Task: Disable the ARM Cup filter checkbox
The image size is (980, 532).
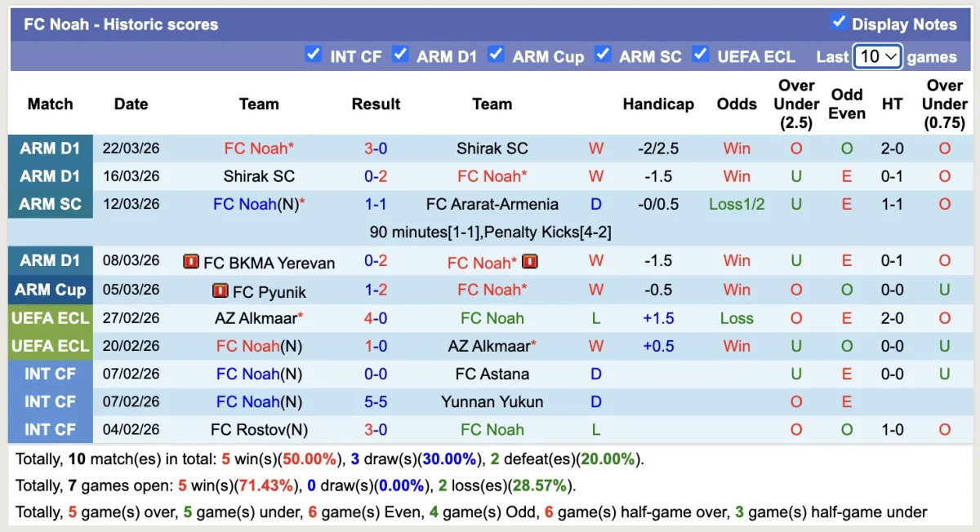Action: click(496, 55)
